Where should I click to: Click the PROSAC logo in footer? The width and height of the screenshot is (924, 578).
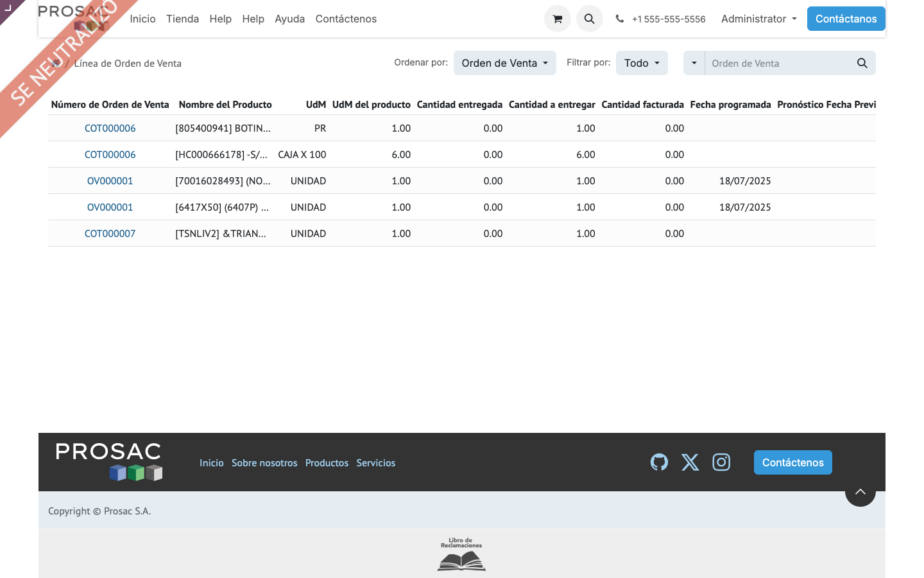coord(109,462)
